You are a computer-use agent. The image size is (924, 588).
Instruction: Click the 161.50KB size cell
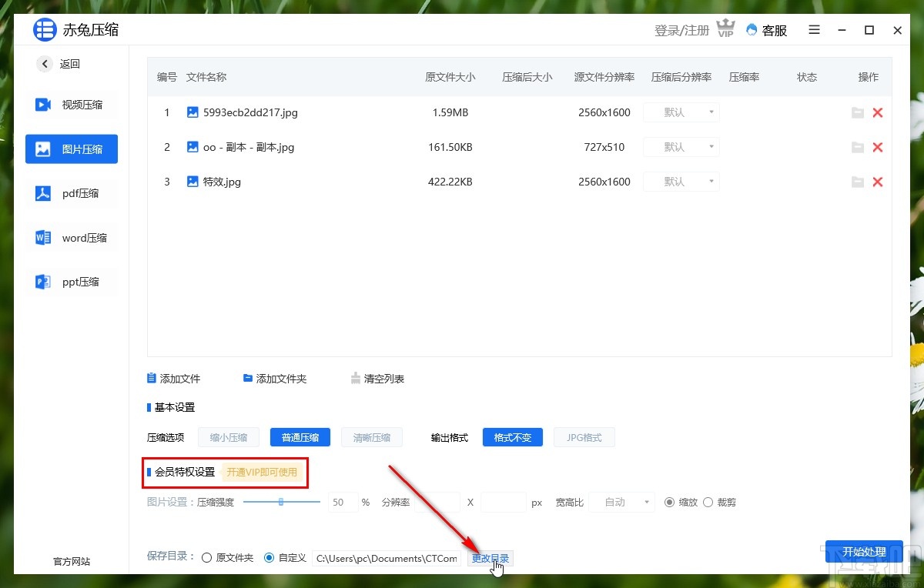click(x=450, y=147)
